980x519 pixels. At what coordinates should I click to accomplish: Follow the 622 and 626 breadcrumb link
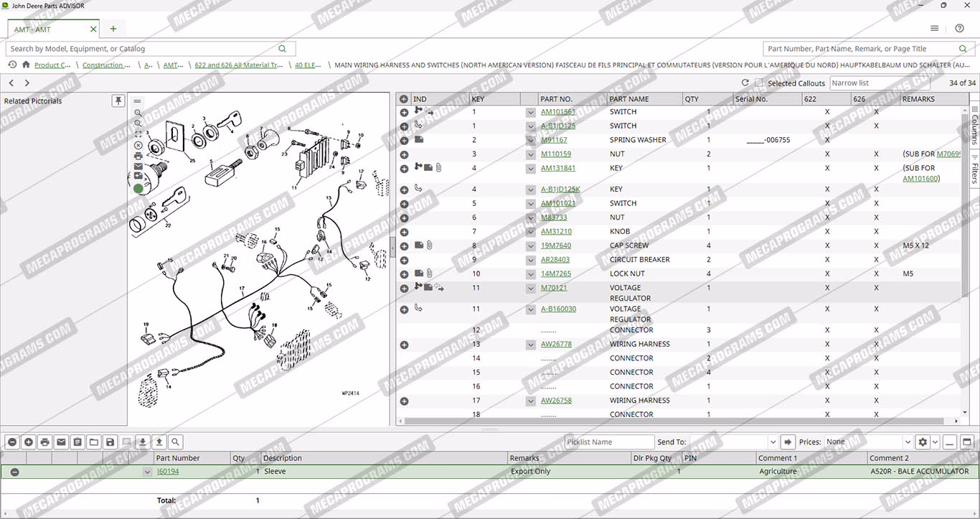click(239, 65)
